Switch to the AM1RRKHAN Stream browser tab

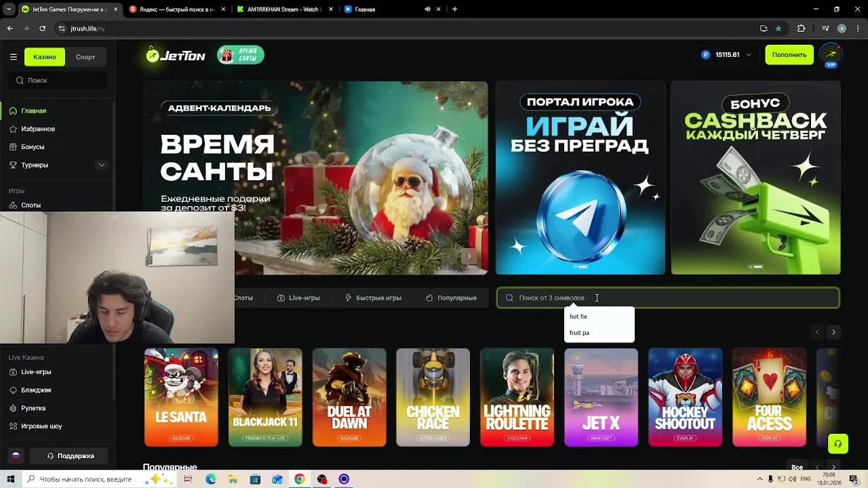click(x=283, y=9)
